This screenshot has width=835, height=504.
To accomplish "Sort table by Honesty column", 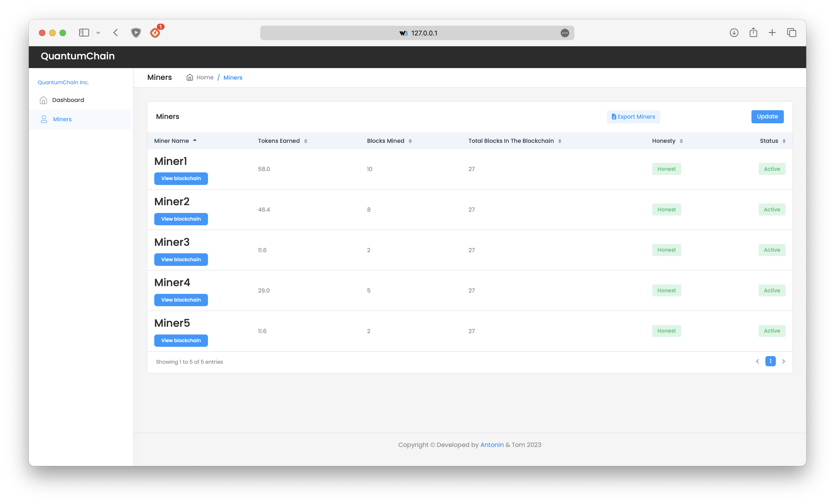I will [667, 141].
